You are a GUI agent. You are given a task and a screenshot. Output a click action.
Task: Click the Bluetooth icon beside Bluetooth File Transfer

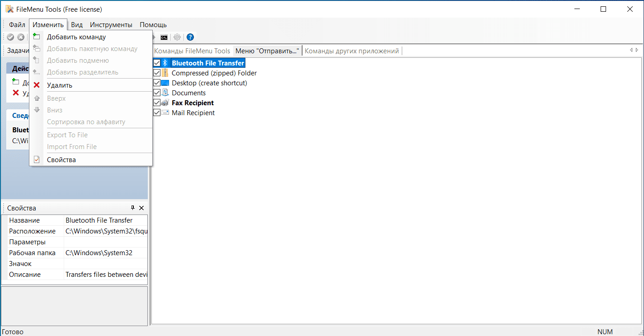(165, 63)
